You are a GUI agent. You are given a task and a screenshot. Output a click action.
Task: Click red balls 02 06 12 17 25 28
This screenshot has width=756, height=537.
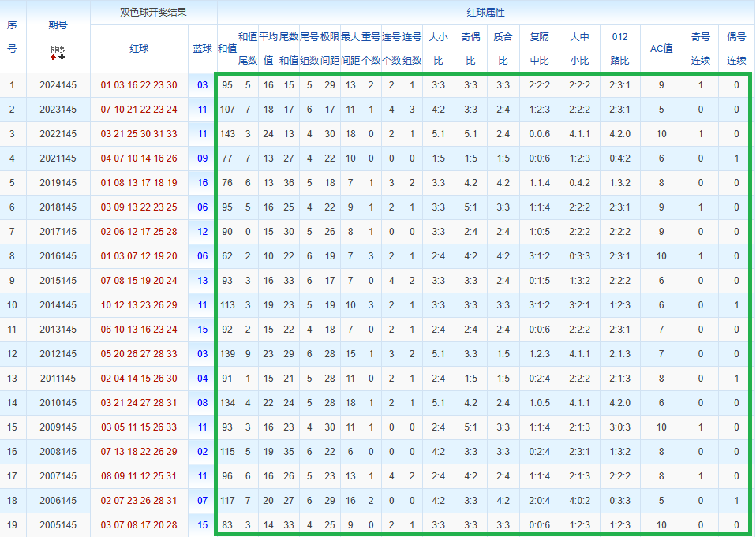[139, 232]
